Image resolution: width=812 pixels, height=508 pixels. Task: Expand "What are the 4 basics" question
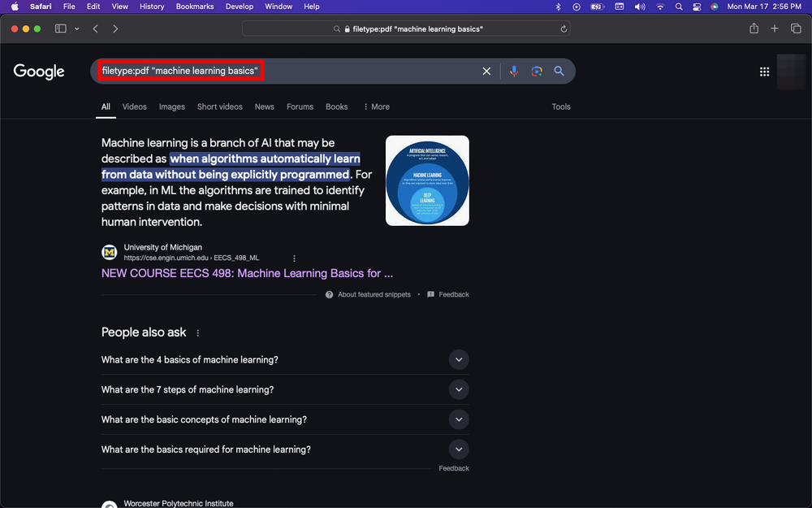(459, 360)
